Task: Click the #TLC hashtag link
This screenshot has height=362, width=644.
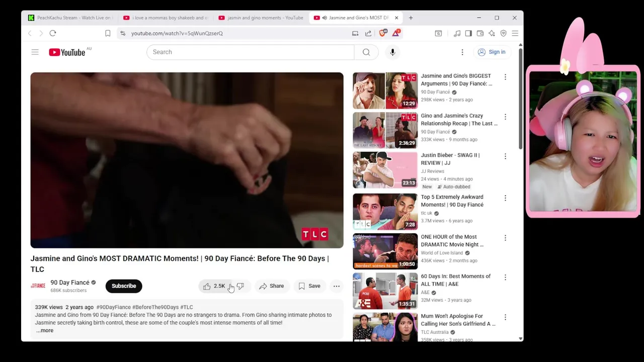Action: pos(187,307)
